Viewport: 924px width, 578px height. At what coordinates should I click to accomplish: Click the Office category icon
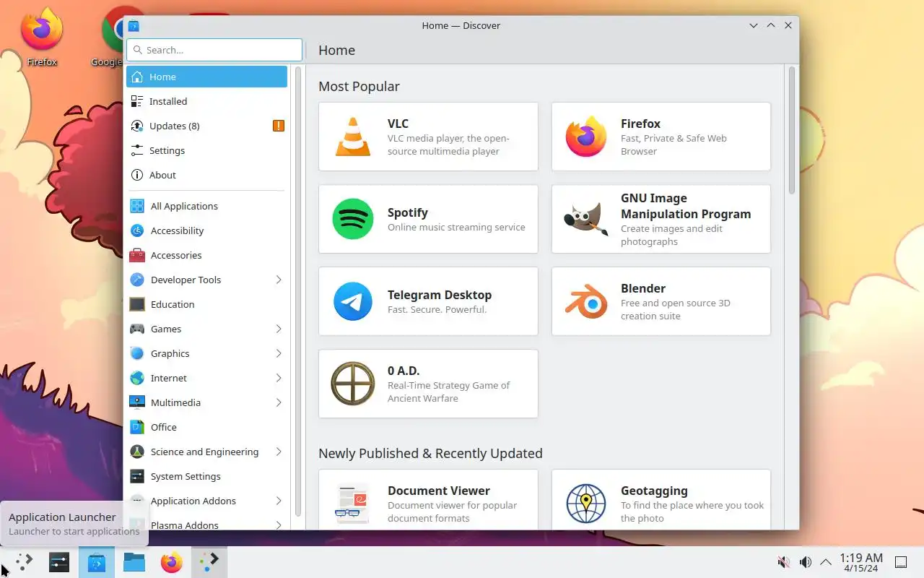point(137,427)
